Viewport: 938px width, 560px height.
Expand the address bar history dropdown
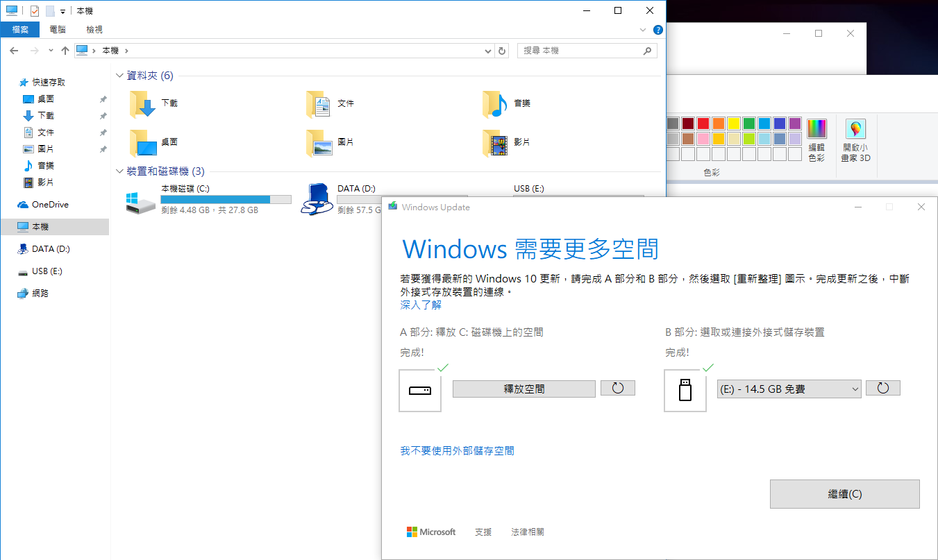point(487,51)
